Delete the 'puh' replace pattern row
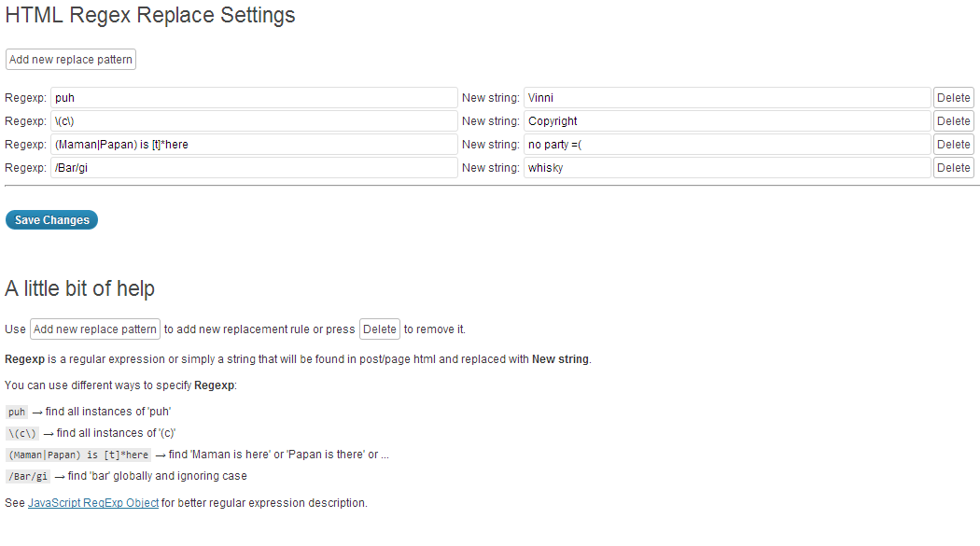This screenshot has width=980, height=546. pos(953,98)
